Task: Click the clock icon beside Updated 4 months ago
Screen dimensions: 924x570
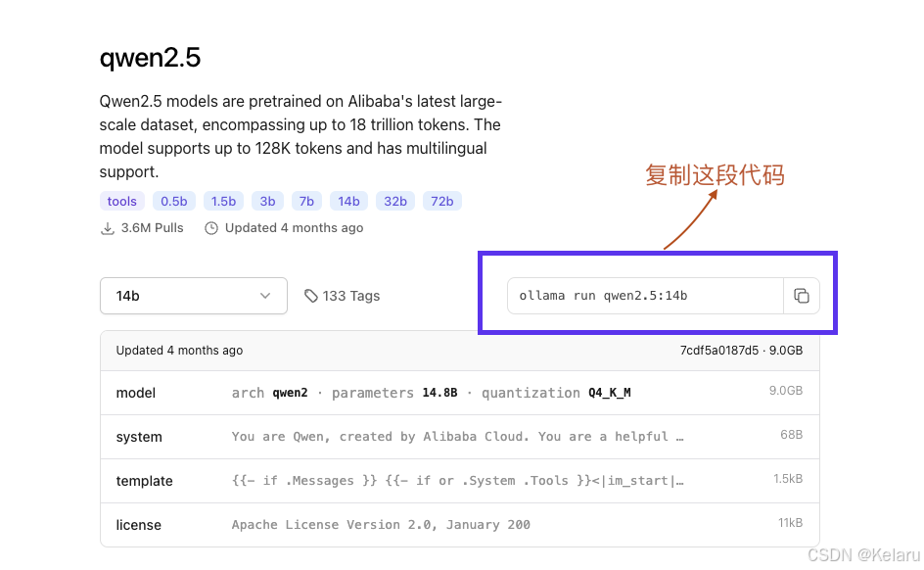Action: (x=211, y=228)
